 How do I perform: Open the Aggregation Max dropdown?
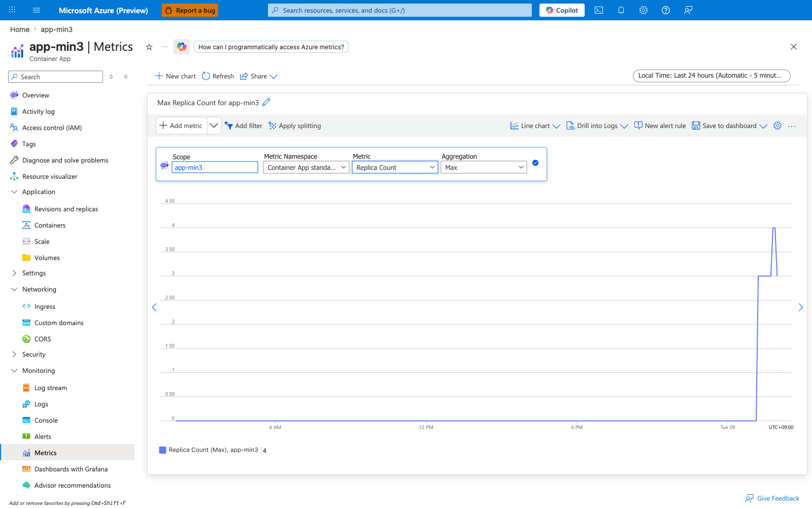click(484, 167)
